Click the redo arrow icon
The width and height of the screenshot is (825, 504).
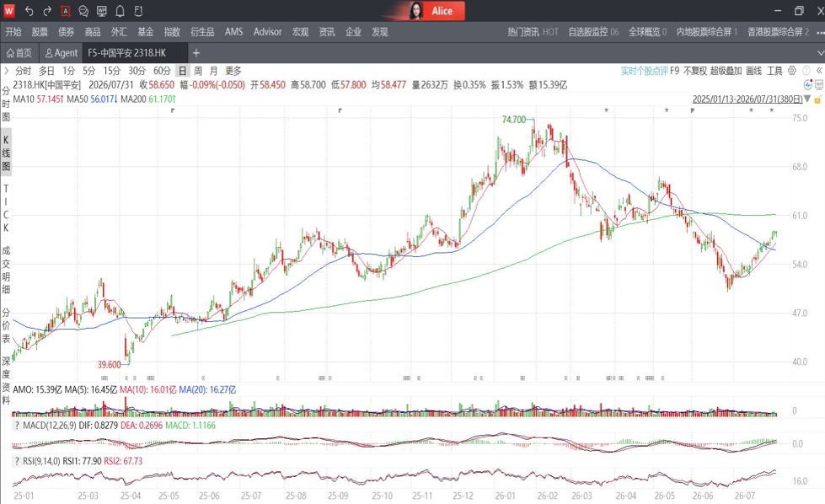(47, 11)
